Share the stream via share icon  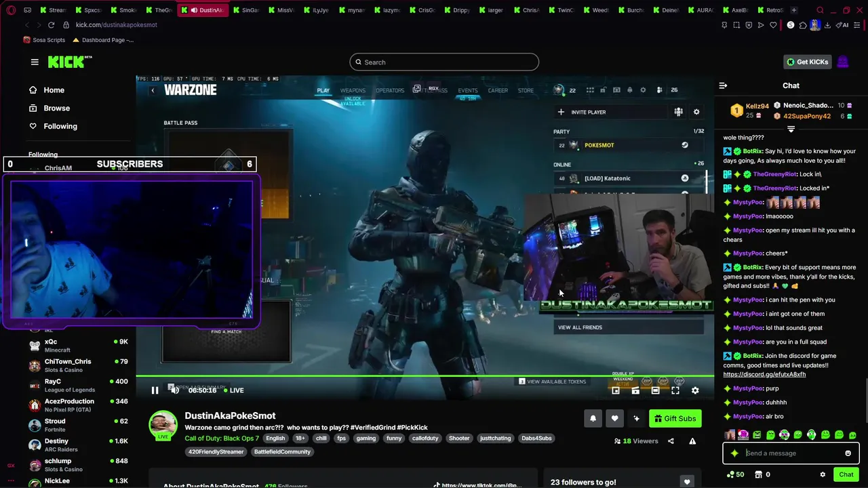click(671, 441)
